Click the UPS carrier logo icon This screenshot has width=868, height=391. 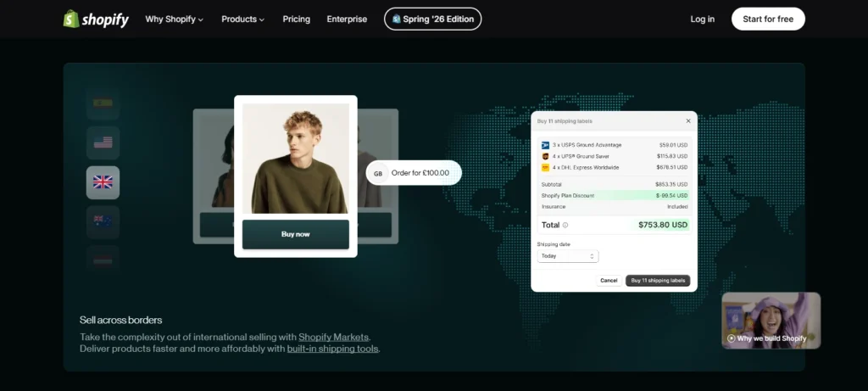(545, 156)
